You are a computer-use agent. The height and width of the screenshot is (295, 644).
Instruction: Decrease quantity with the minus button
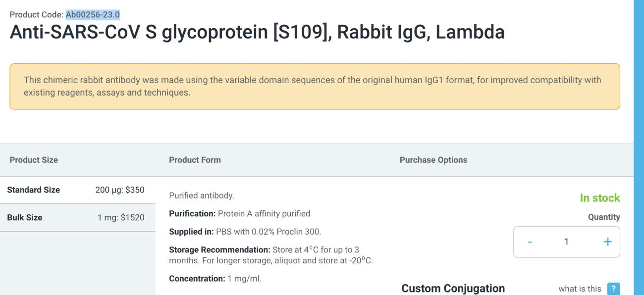tap(530, 242)
